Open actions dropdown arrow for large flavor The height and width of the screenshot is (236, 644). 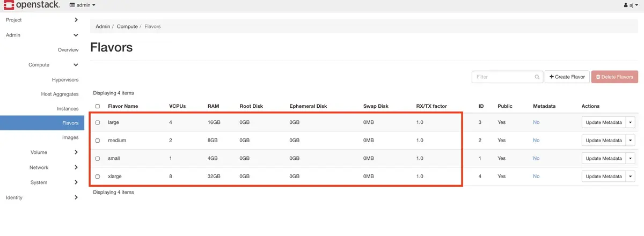click(630, 123)
